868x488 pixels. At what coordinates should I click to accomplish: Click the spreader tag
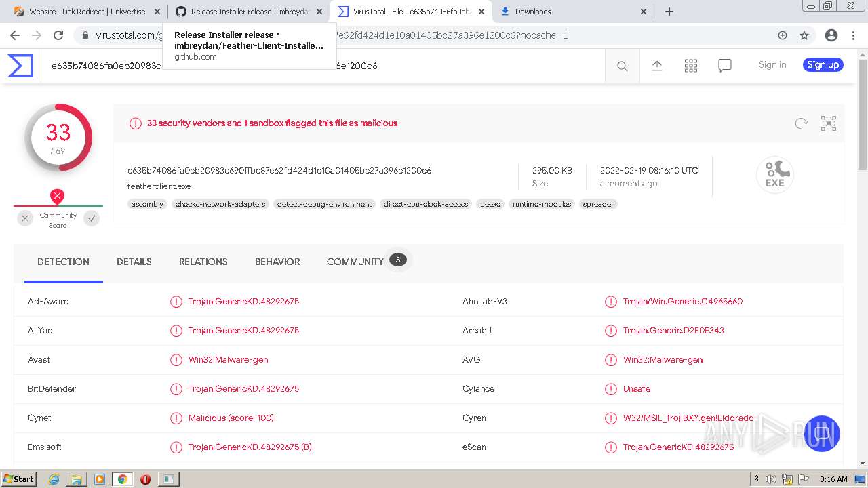pos(599,204)
